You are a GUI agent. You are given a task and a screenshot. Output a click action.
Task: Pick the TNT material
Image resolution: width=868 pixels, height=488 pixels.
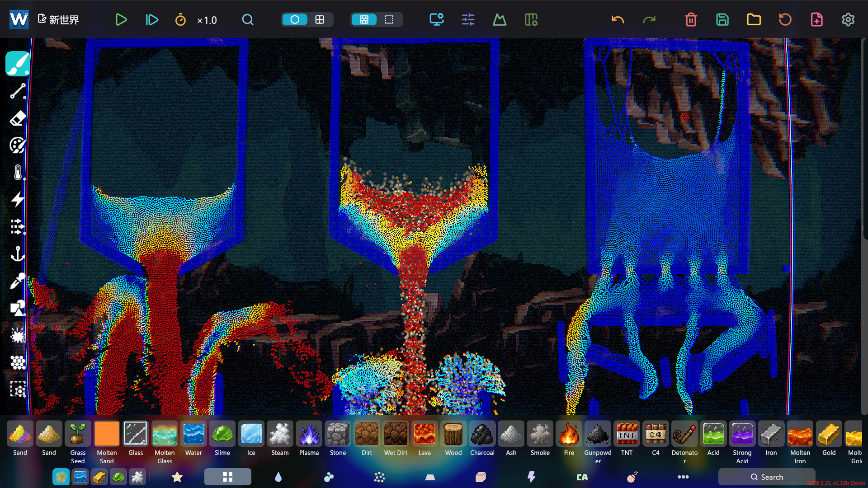[627, 434]
